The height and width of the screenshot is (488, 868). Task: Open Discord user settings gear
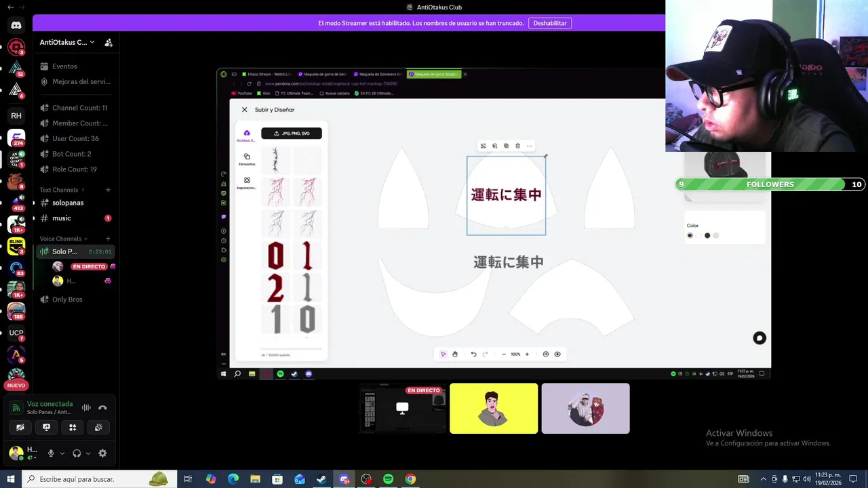point(102,453)
